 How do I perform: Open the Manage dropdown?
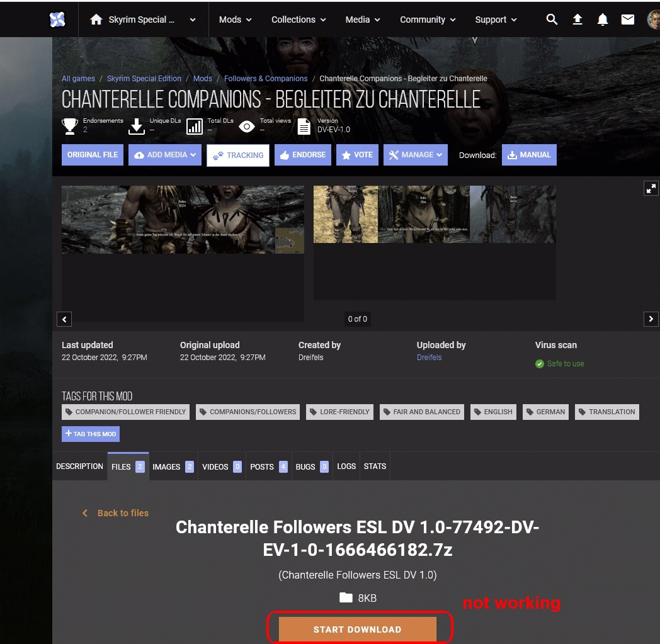pyautogui.click(x=415, y=155)
